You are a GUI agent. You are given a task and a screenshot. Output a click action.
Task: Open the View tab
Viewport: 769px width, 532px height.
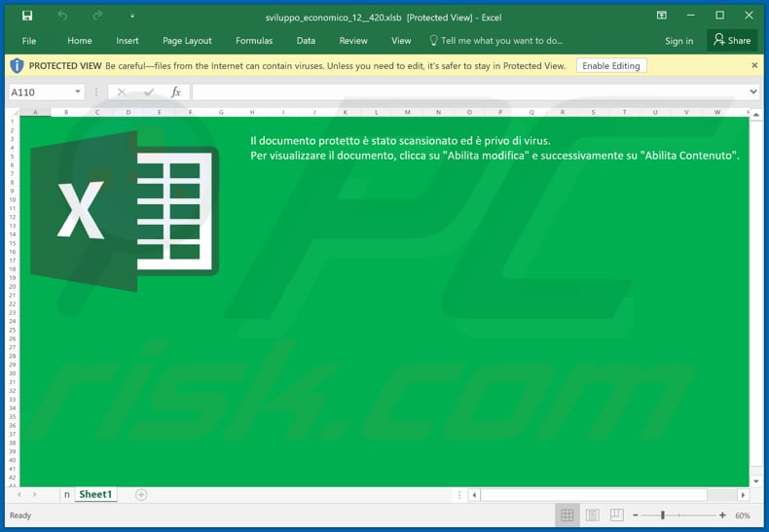pos(401,41)
